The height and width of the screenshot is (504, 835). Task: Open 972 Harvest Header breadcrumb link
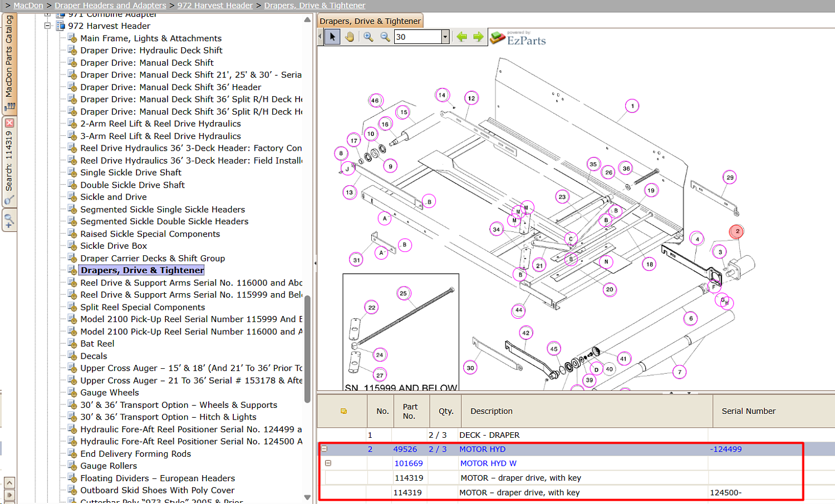tap(215, 6)
